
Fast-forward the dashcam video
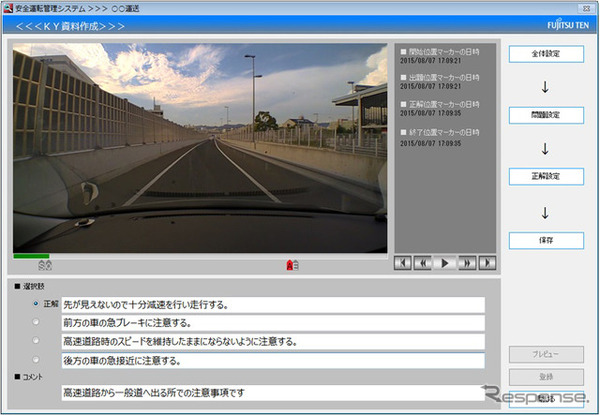(467, 263)
